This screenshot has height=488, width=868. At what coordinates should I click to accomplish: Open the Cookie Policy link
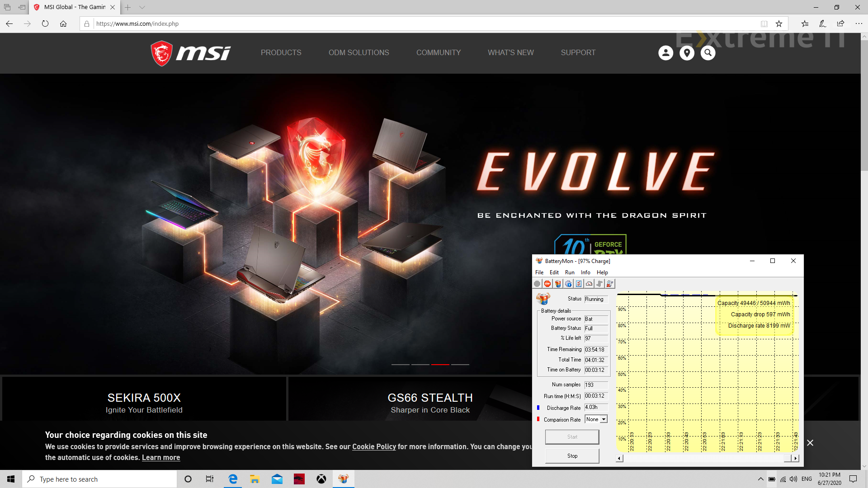click(374, 446)
